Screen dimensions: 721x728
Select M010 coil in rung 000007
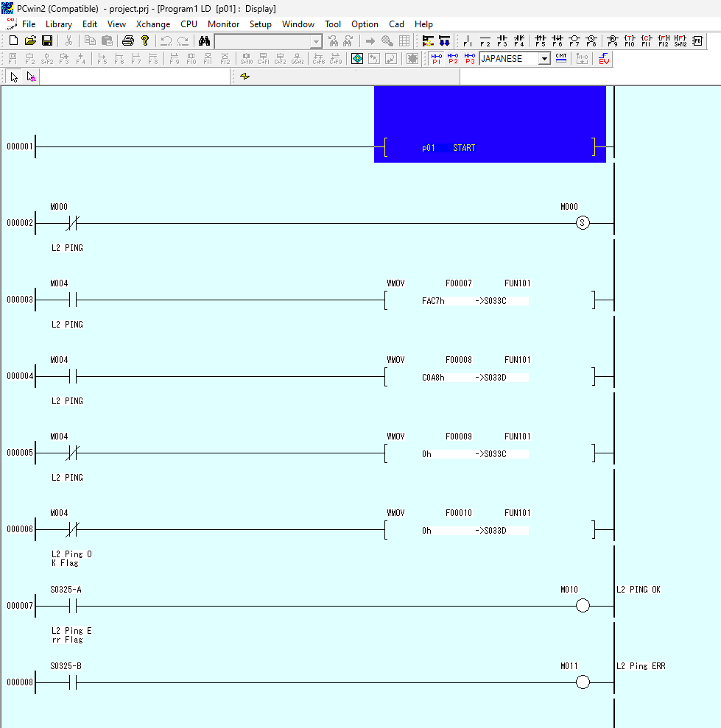[583, 606]
